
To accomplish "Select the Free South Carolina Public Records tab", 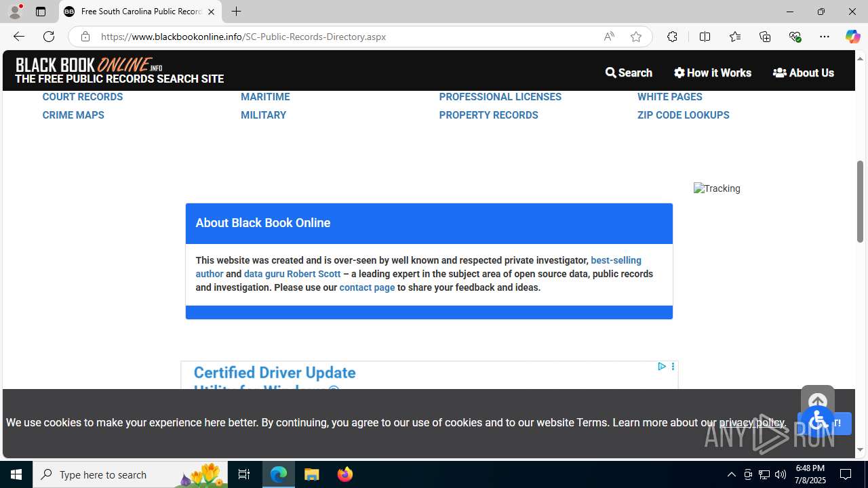I will 140,12.
